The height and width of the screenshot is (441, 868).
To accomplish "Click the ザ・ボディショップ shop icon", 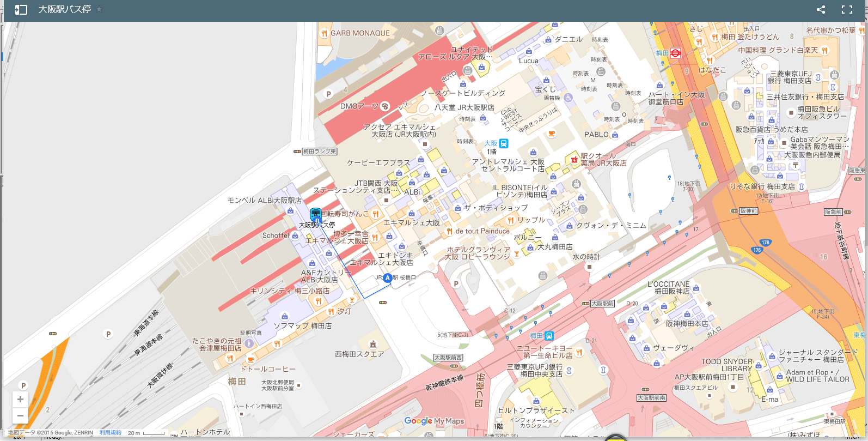I will (x=457, y=208).
